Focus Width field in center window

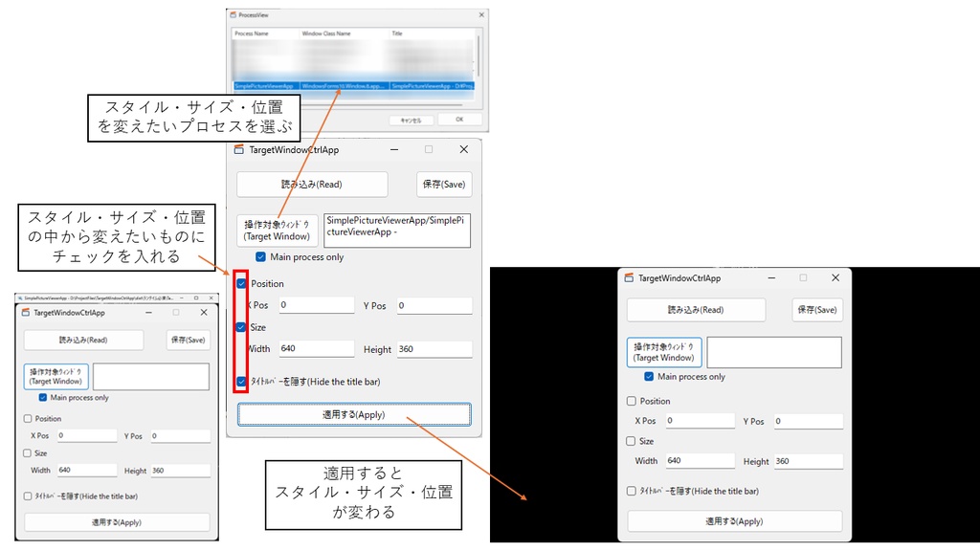(316, 348)
